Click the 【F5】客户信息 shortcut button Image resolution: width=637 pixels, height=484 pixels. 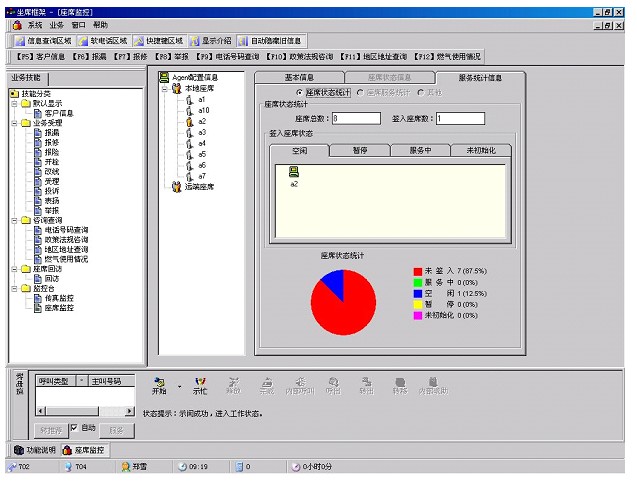coord(40,57)
